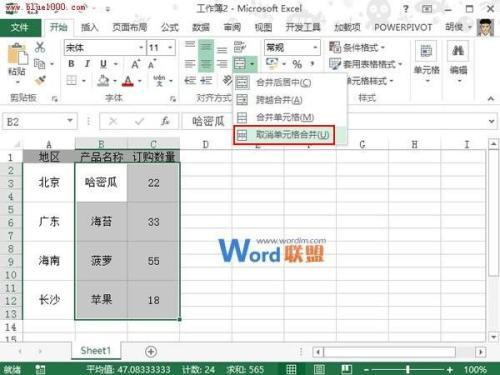The height and width of the screenshot is (375, 500).
Task: Click the Paste clipboard icon
Action: click(17, 55)
